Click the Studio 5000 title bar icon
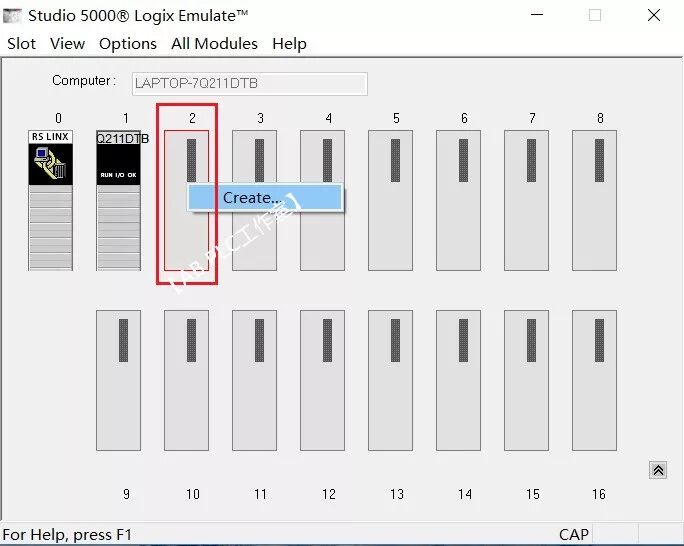 pos(12,16)
